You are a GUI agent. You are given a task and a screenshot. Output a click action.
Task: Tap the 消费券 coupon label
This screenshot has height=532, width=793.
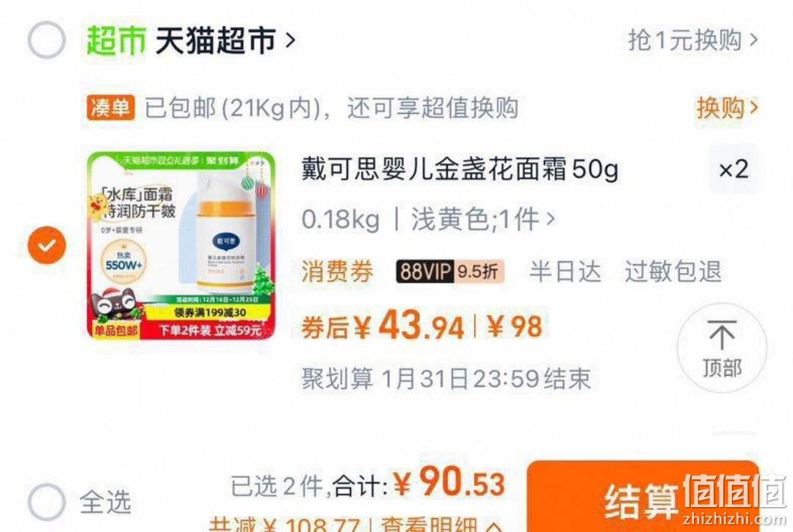[x=337, y=272]
